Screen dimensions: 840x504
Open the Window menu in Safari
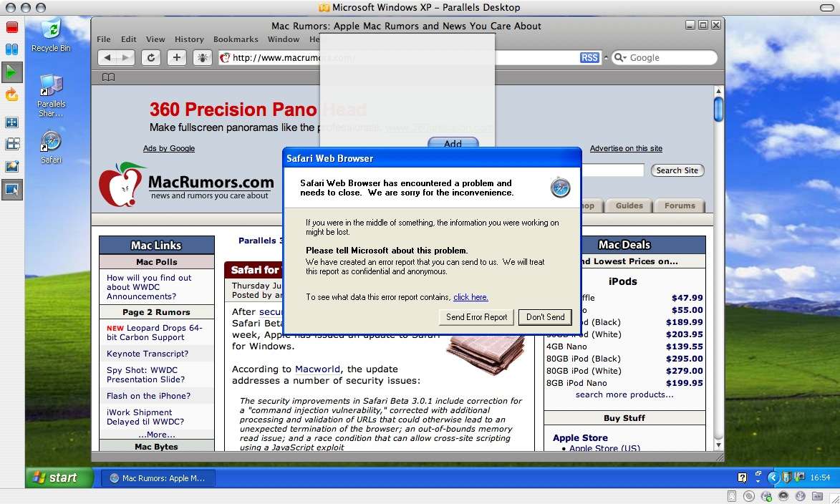(284, 39)
